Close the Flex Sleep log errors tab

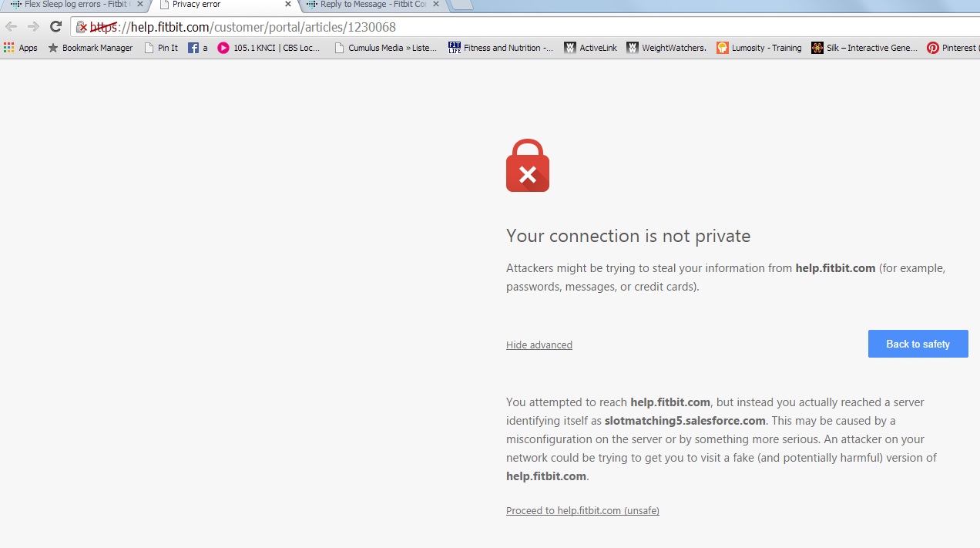140,5
